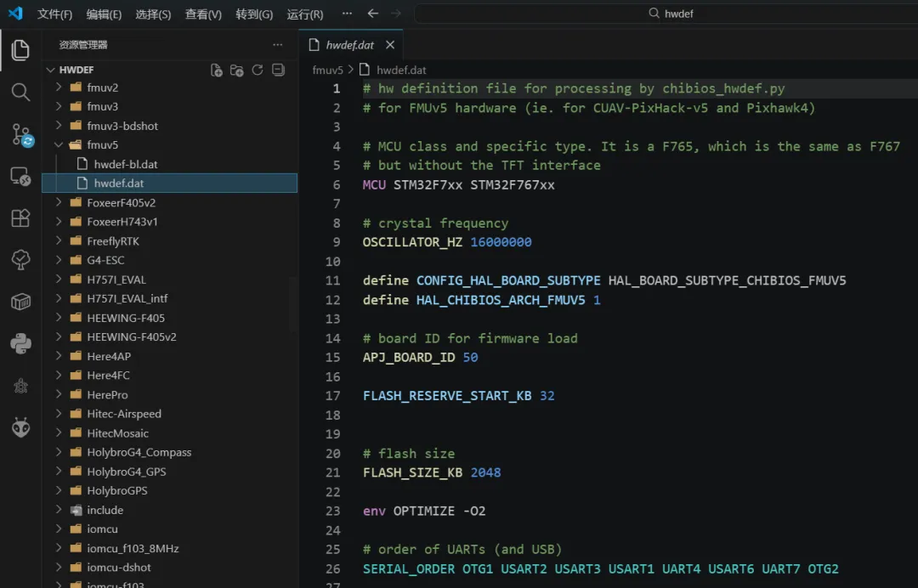This screenshot has height=588, width=918.
Task: Expand the FreeflyRTK folder
Action: pyautogui.click(x=112, y=241)
